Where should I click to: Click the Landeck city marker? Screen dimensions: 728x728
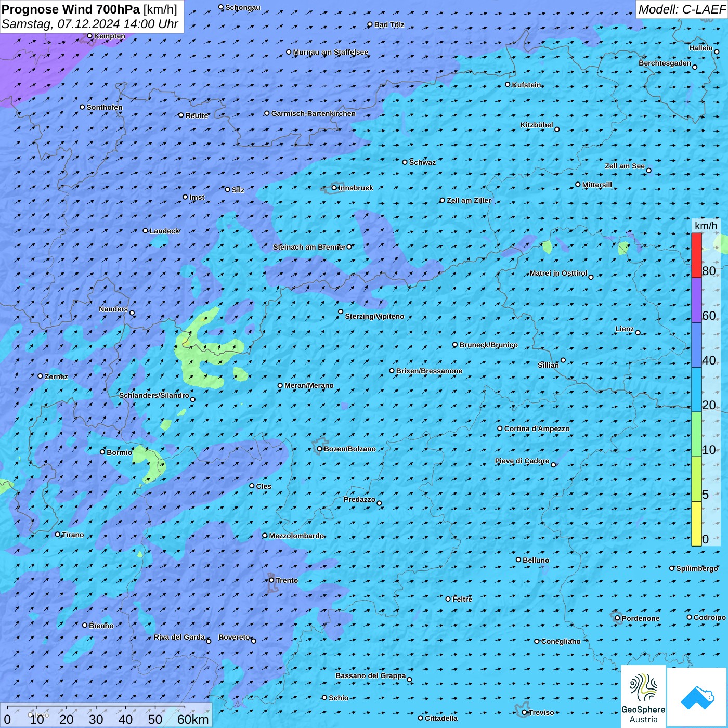pyautogui.click(x=146, y=230)
